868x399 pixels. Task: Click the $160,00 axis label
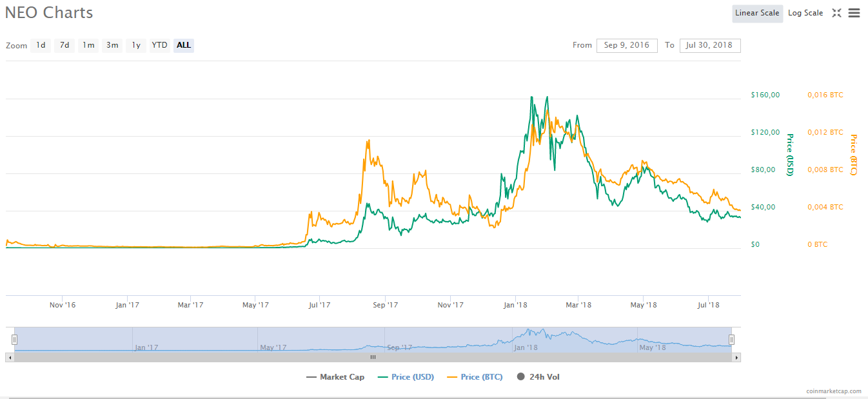[x=765, y=95]
